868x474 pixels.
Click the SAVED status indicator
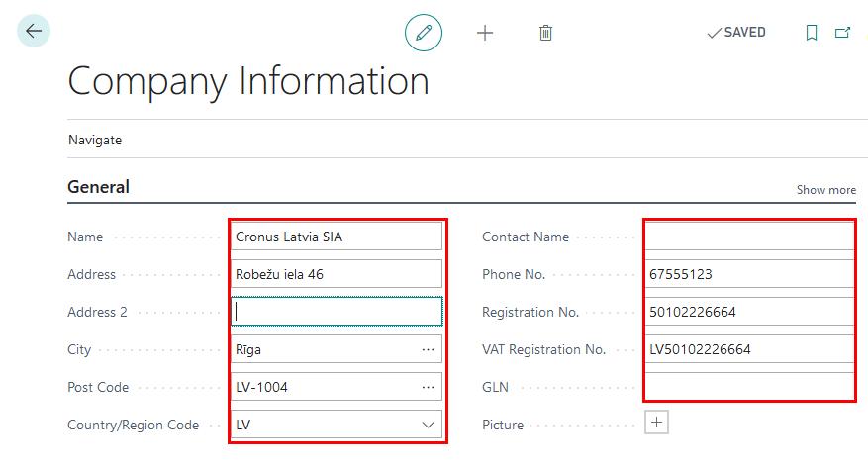click(736, 33)
